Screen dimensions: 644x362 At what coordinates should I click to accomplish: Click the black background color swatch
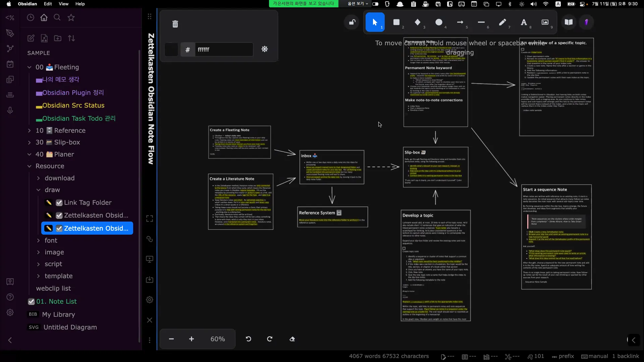(x=171, y=50)
